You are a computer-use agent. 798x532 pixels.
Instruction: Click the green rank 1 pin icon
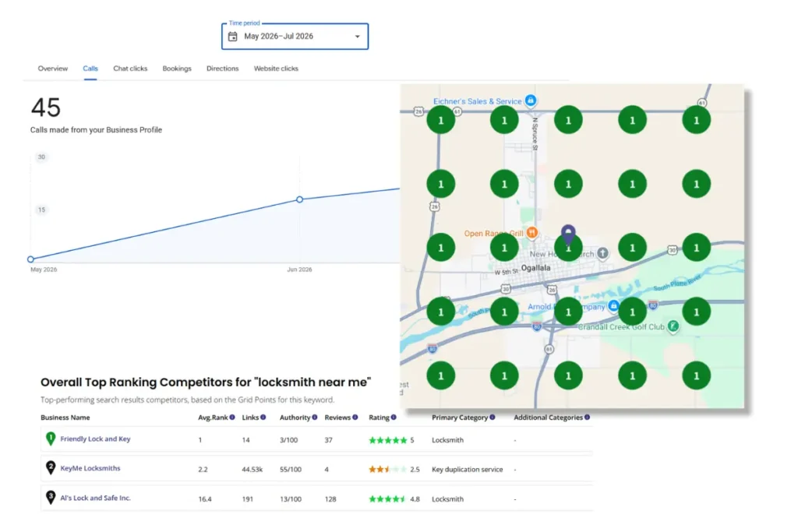(51, 439)
